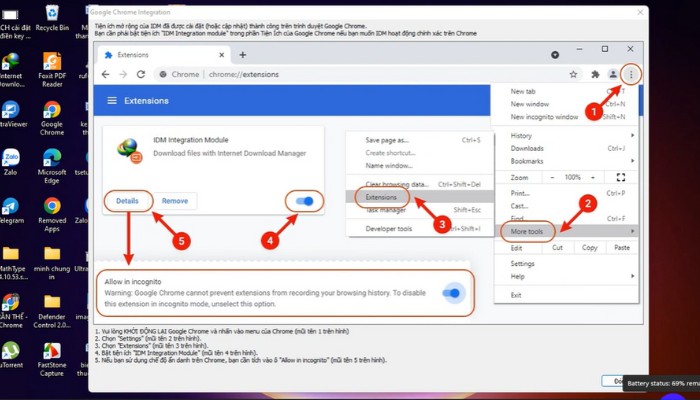This screenshot has height=400, width=700.
Task: Expand the More tools submenu
Action: tap(567, 231)
